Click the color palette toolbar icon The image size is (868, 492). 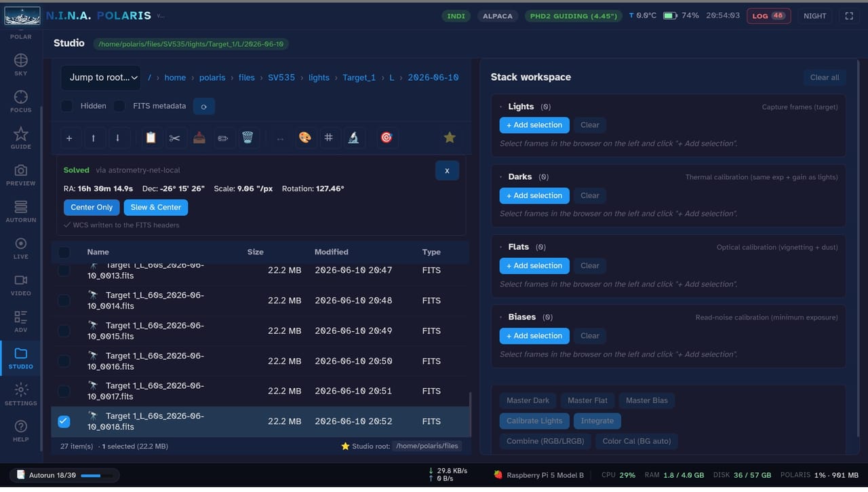tap(304, 138)
